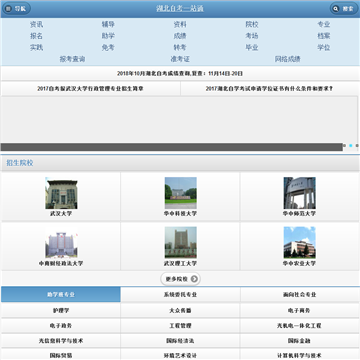The image size is (360, 360).
Task: Open the 导航 navigation menu button
Action: click(16, 9)
